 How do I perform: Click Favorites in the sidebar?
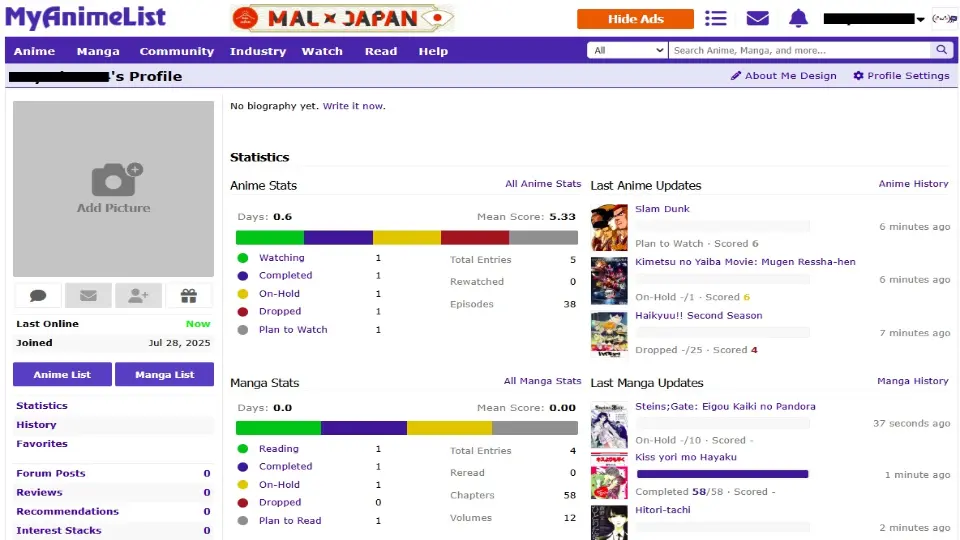(42, 443)
